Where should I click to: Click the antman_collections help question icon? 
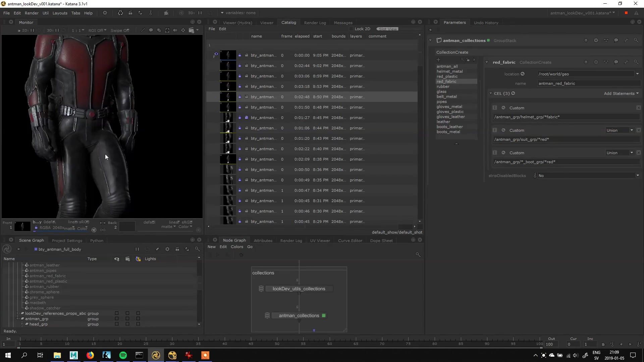[586, 41]
